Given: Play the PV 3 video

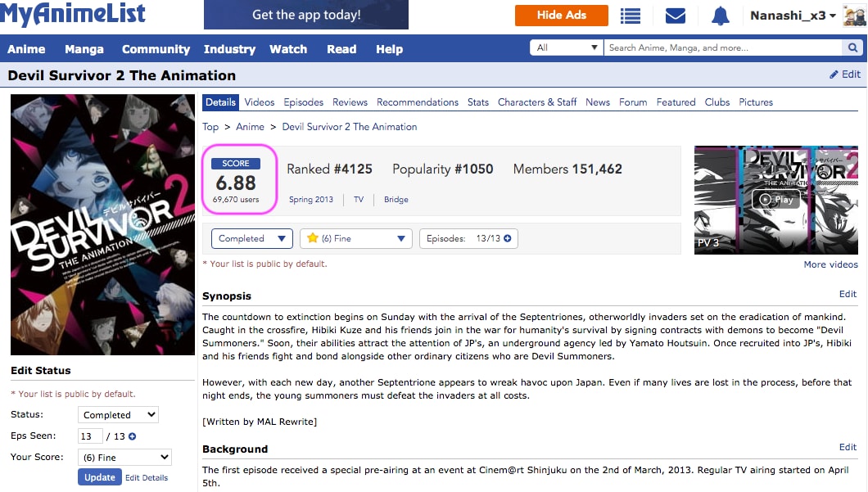Looking at the screenshot, I should pos(776,200).
